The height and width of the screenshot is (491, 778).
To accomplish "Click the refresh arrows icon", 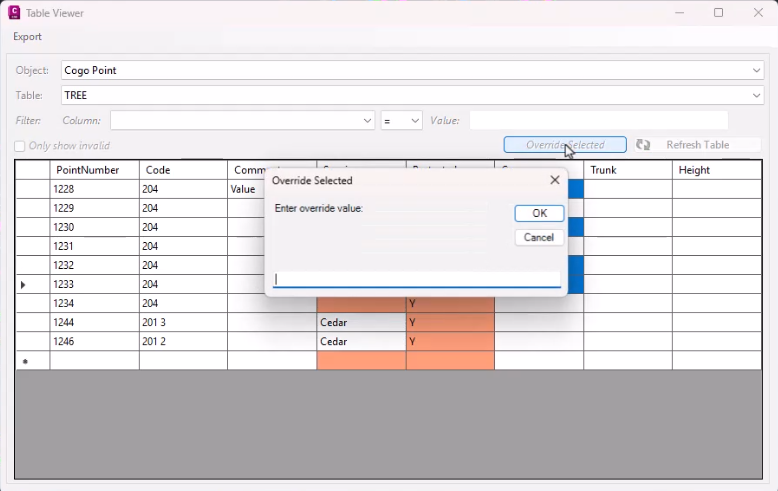I will click(x=643, y=145).
